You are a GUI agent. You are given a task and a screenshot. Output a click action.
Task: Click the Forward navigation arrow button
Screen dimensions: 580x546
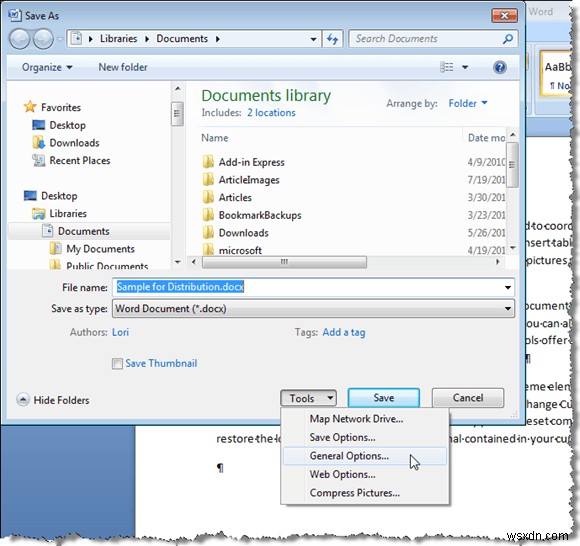point(43,39)
